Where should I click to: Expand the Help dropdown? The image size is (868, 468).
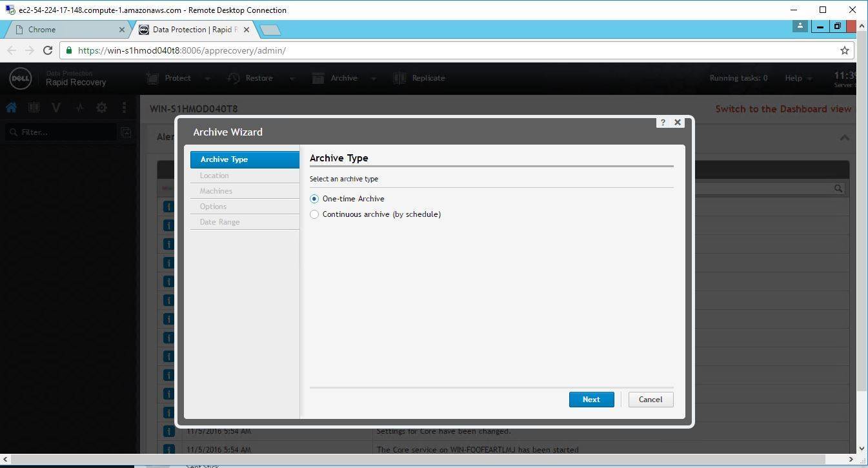(x=798, y=77)
